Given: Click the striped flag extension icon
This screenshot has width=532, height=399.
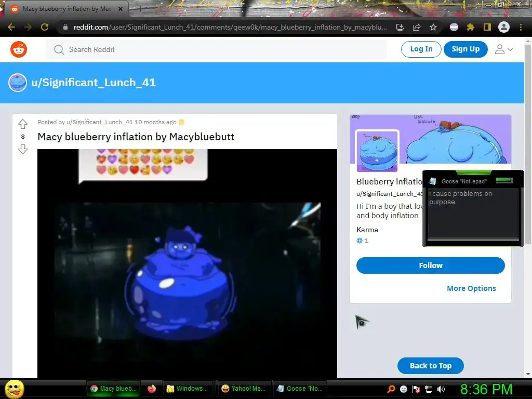Looking at the screenshot, I should [454, 27].
